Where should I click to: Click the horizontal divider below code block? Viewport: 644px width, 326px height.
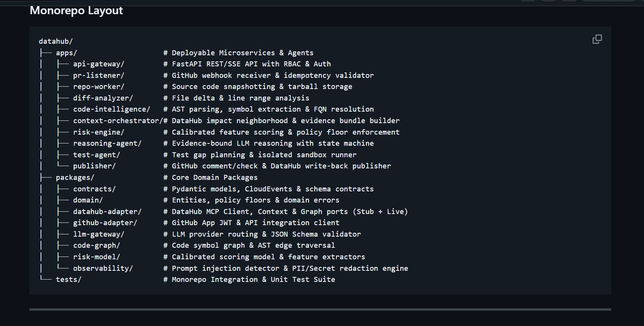click(x=320, y=309)
